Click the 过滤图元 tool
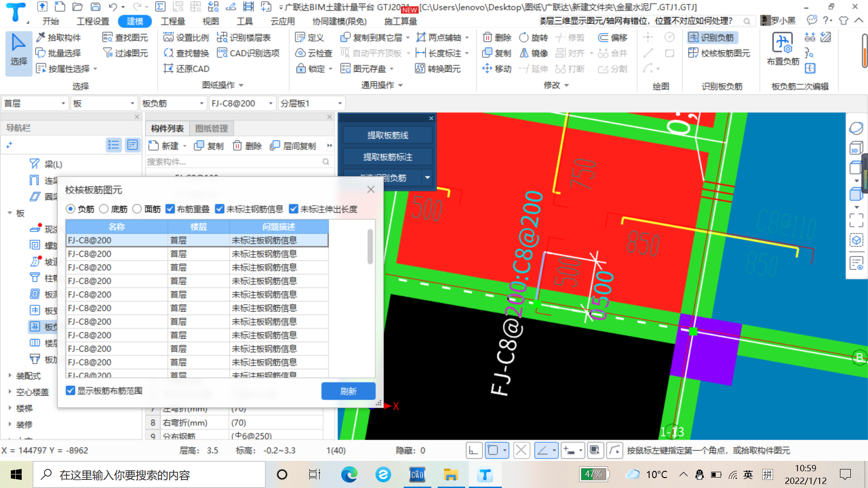Screen dimensions: 868x488 pyautogui.click(x=125, y=53)
